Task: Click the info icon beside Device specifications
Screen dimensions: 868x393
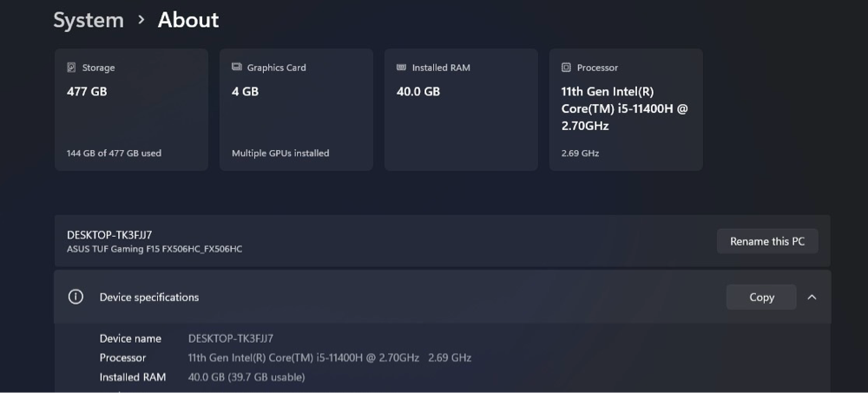Action: (x=76, y=297)
